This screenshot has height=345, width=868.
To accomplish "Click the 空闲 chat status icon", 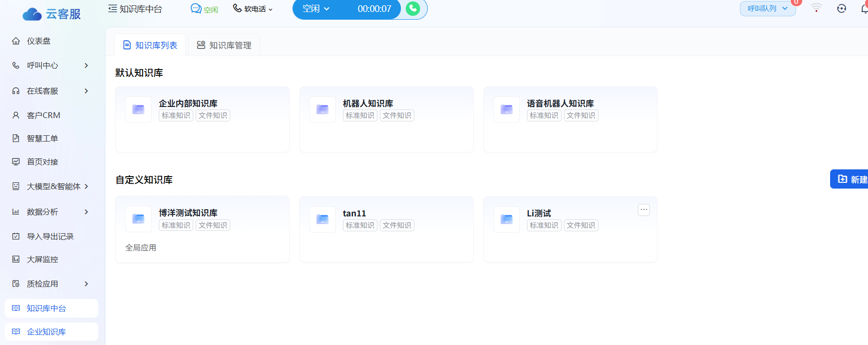I will click(196, 9).
